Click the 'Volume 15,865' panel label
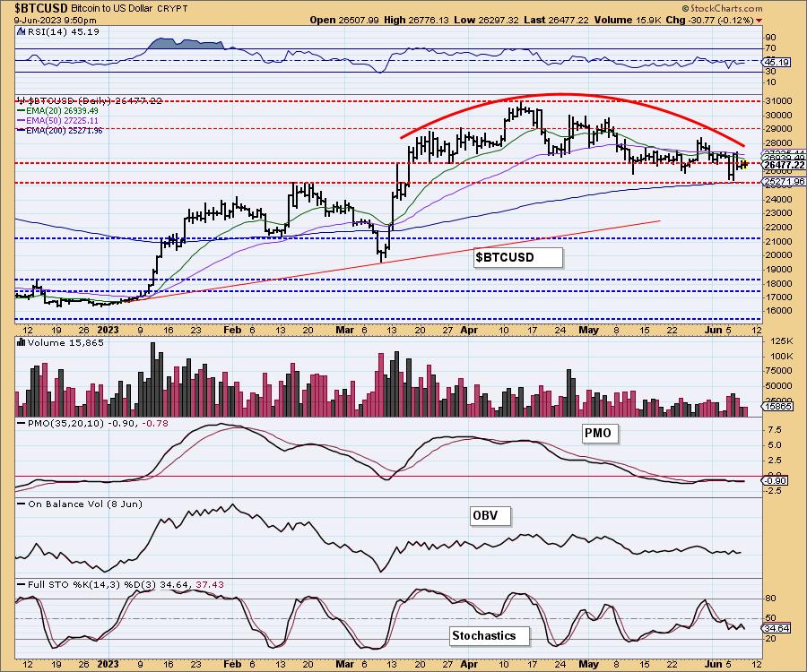 click(65, 342)
